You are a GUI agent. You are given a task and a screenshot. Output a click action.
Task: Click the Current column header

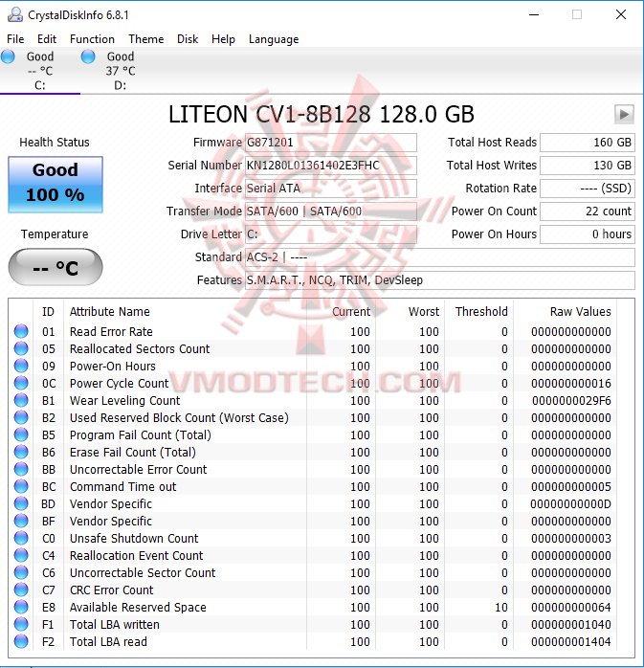pos(341,312)
